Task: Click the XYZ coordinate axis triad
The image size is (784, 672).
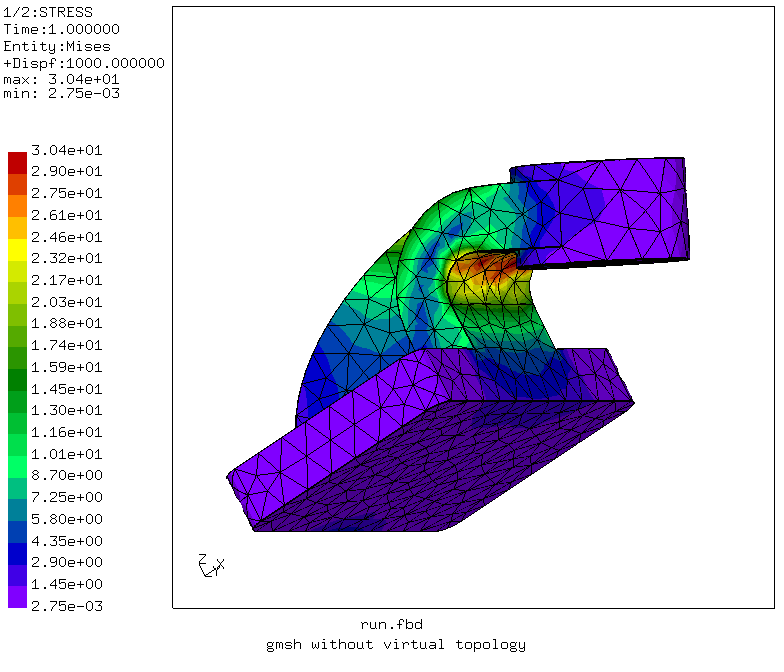Action: coord(212,565)
